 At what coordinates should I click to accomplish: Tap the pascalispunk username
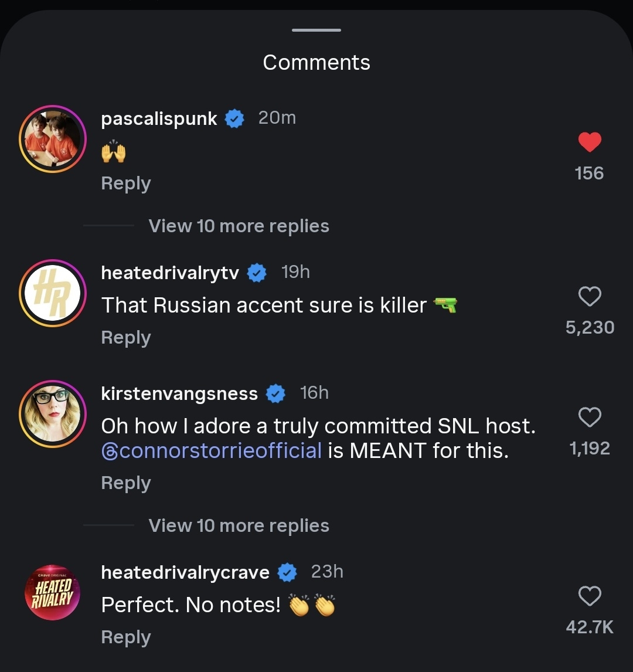[x=159, y=118]
